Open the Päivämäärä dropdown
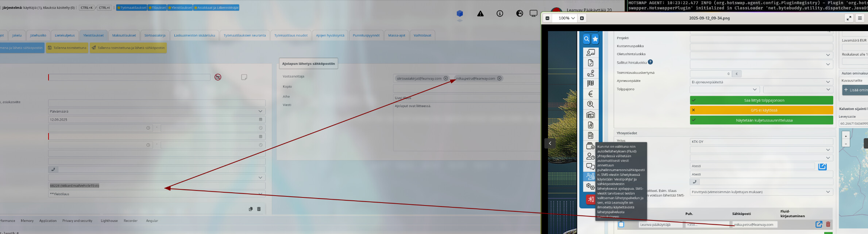The image size is (868, 234). point(157,111)
